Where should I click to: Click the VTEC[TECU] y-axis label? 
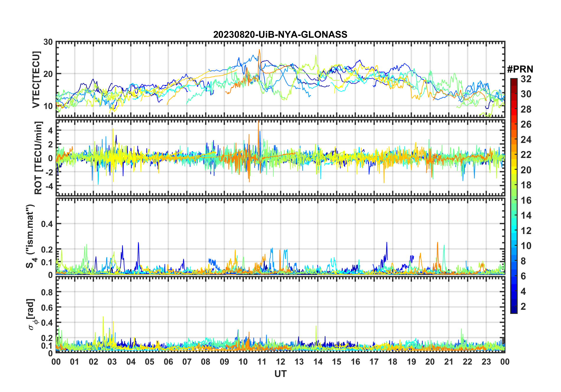(x=36, y=80)
